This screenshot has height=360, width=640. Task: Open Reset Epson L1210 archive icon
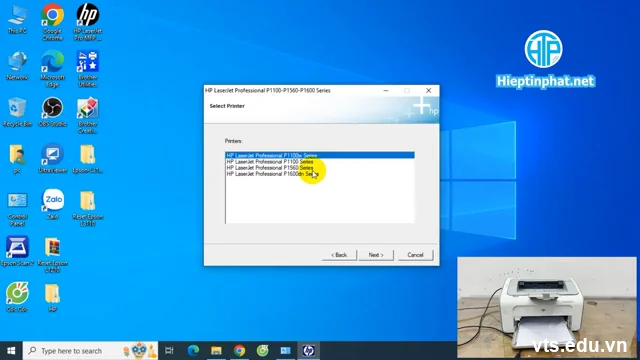(x=53, y=255)
